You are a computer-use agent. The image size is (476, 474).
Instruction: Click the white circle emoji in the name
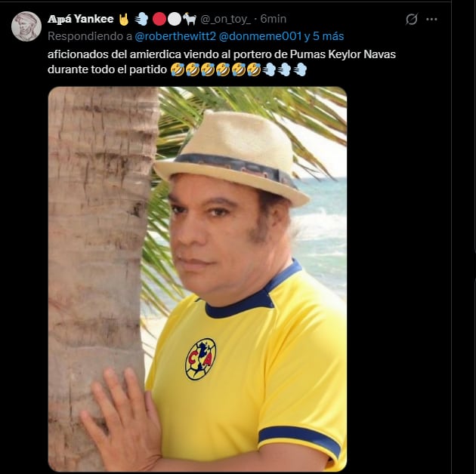tap(173, 19)
